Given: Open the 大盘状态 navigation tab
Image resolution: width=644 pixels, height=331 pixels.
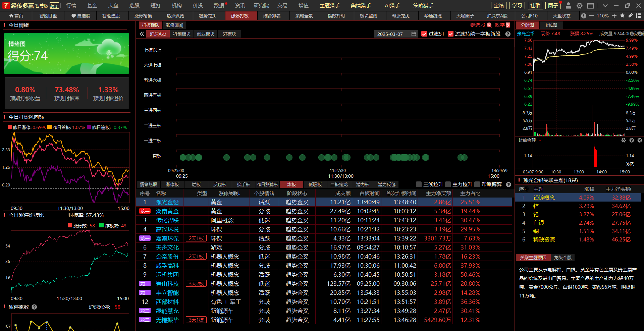Looking at the screenshot, I should point(561,16).
